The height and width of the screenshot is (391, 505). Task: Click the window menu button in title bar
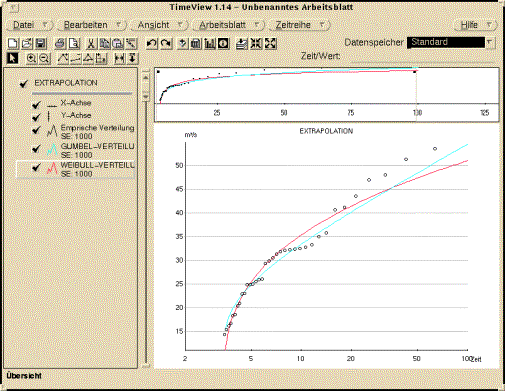13,7
